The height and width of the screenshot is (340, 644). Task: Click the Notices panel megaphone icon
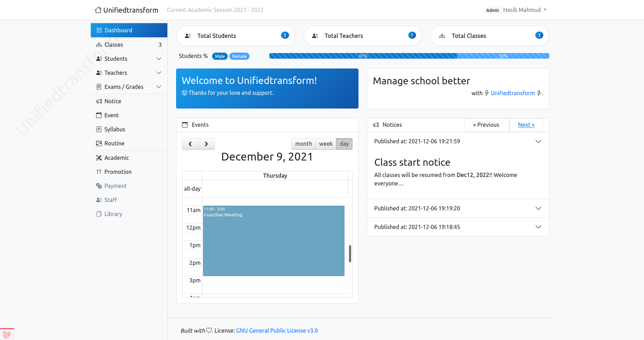pyautogui.click(x=376, y=125)
